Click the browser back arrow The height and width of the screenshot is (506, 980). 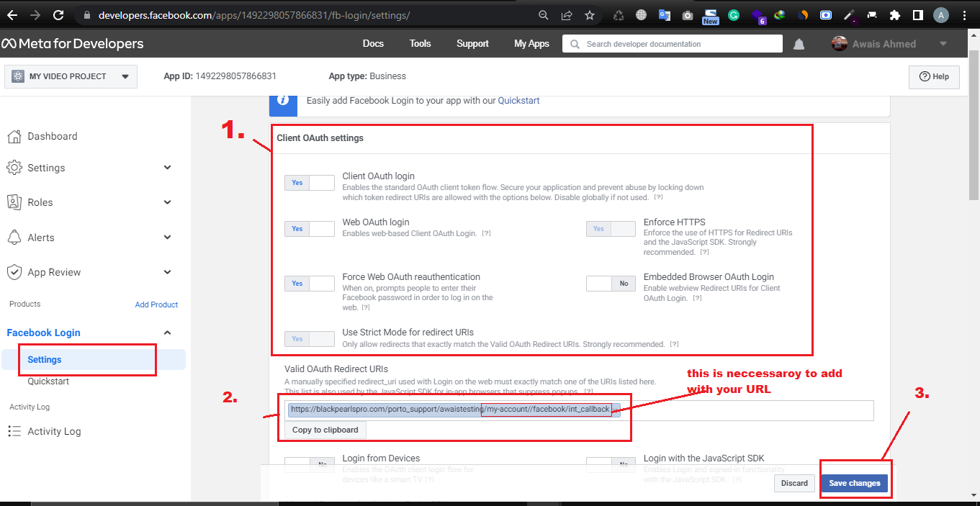coord(12,14)
